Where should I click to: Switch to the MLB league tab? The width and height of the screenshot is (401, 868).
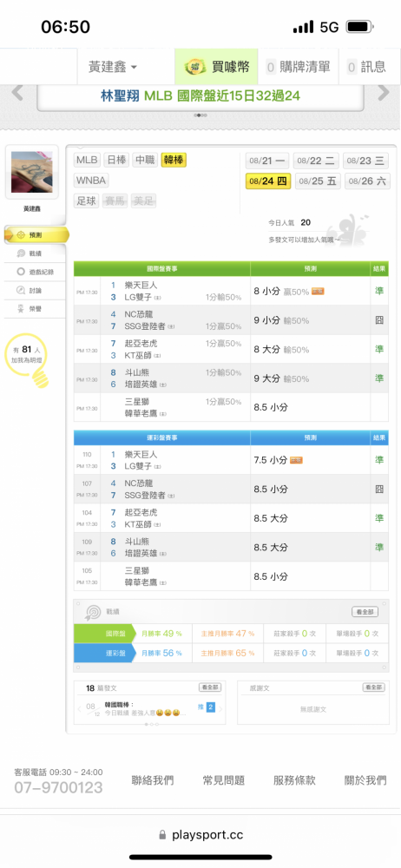(x=87, y=161)
